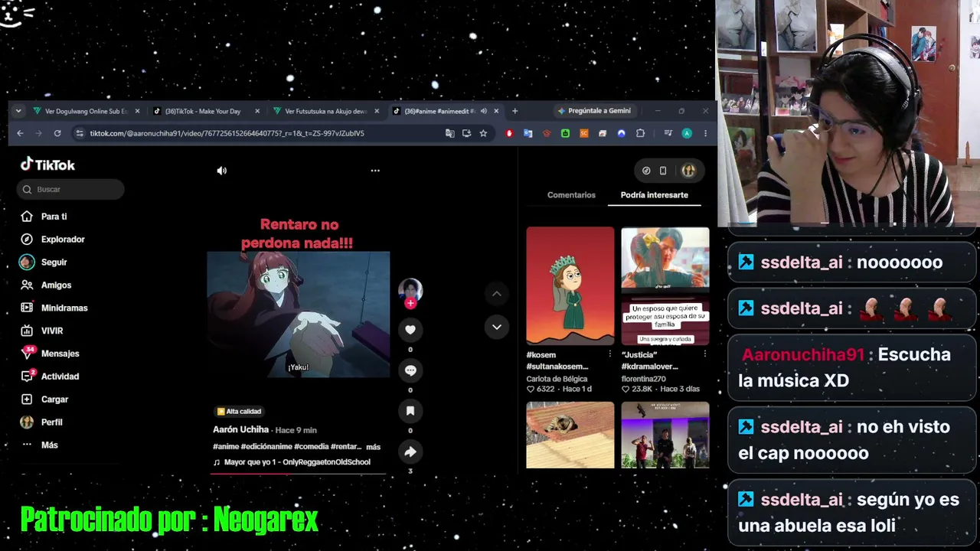980x551 pixels.
Task: Translate this page via the address bar
Action: 449,133
